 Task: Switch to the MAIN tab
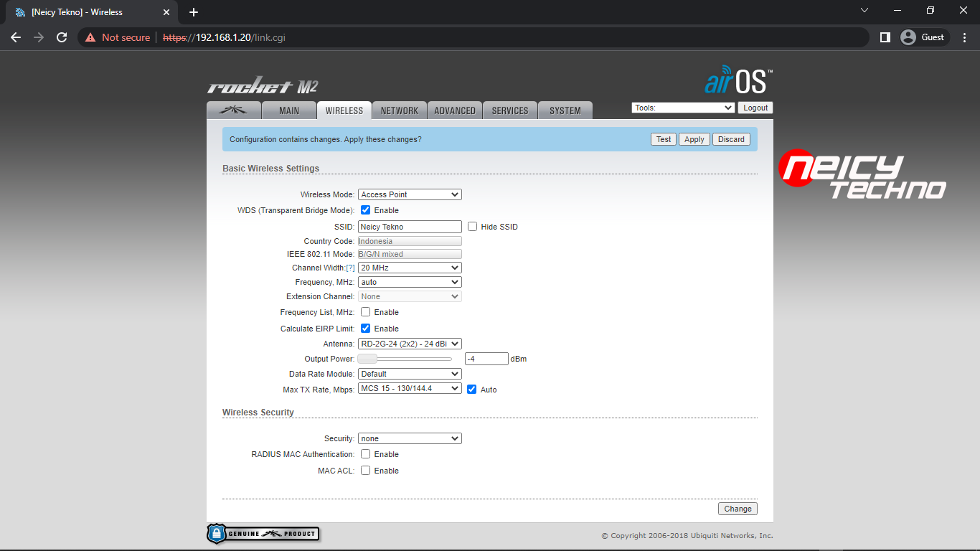pos(289,110)
